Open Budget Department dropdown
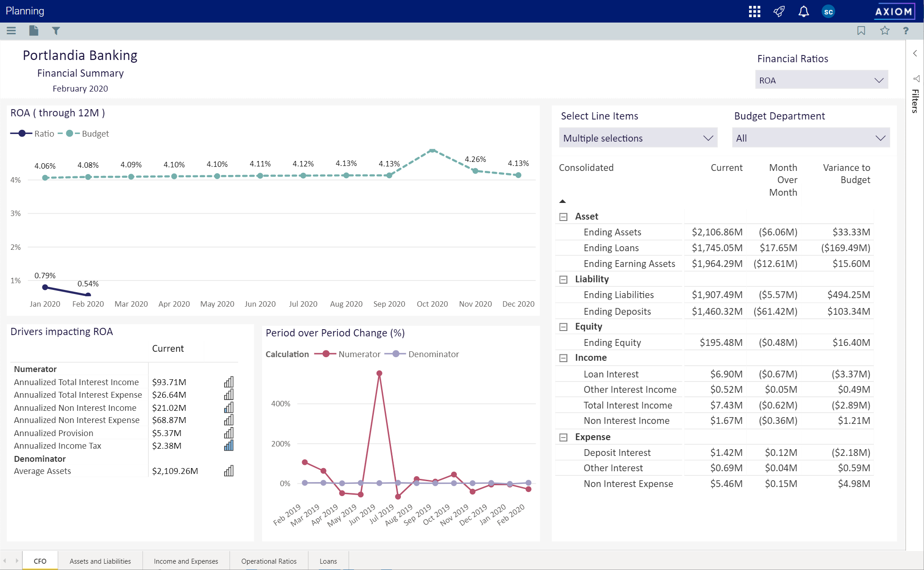924x570 pixels. (x=810, y=138)
